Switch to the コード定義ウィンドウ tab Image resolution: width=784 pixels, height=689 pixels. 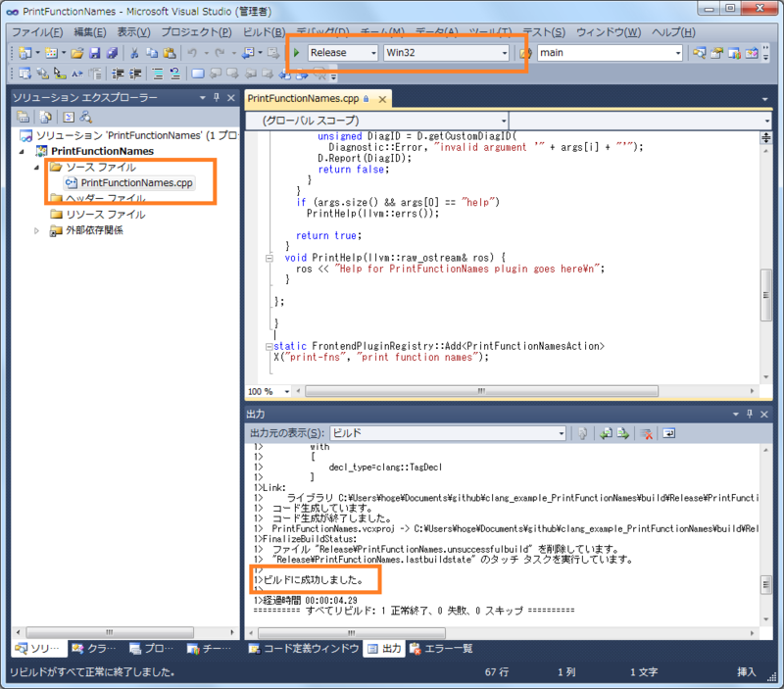click(304, 649)
